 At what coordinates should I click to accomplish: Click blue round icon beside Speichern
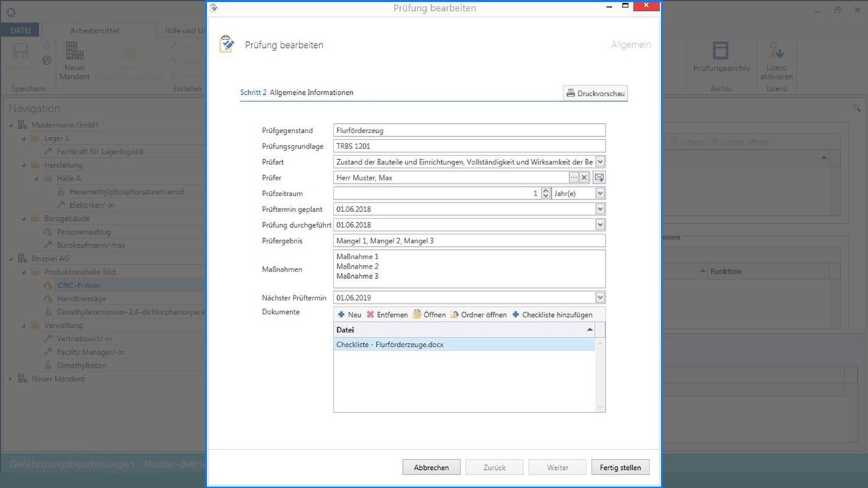point(47,60)
